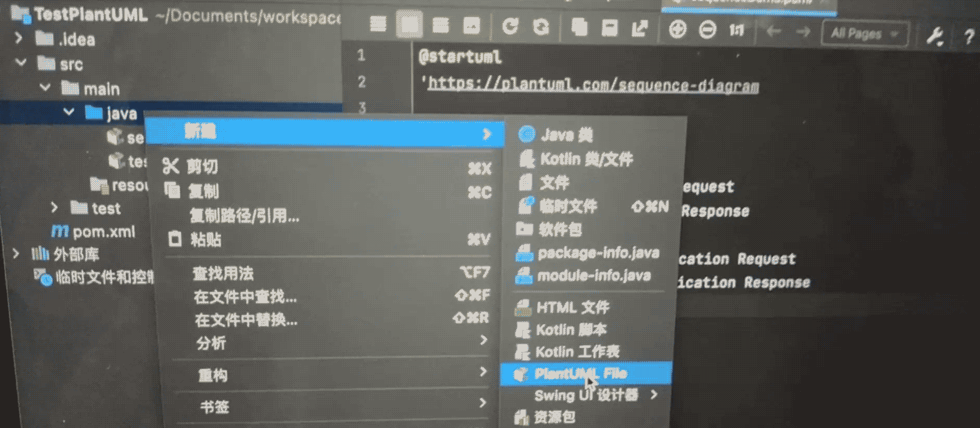This screenshot has height=428, width=980.
Task: Click line number 2 in the gutter
Action: (361, 81)
